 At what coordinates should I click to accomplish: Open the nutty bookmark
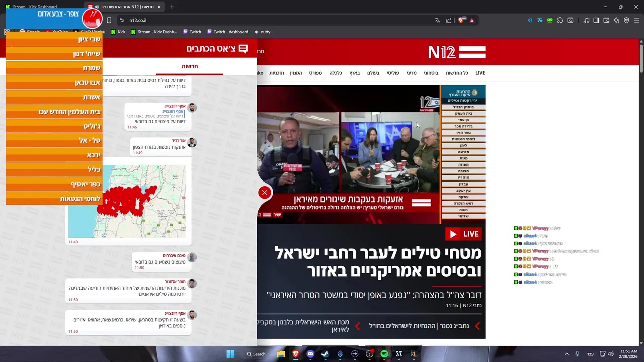click(x=262, y=32)
